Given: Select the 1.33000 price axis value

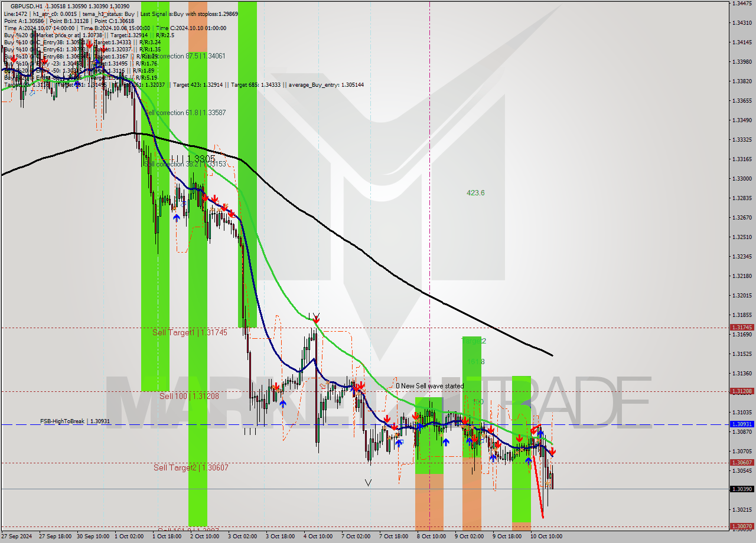Looking at the screenshot, I should click(x=742, y=178).
